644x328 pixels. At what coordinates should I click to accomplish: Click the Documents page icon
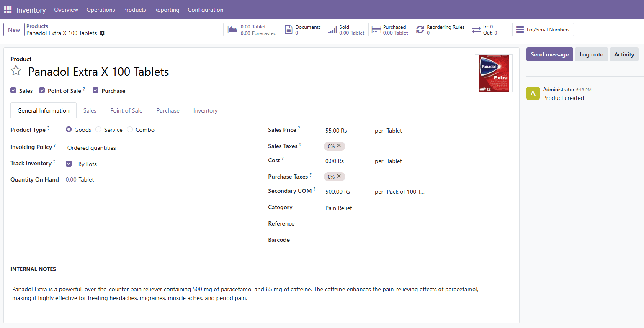pos(288,30)
